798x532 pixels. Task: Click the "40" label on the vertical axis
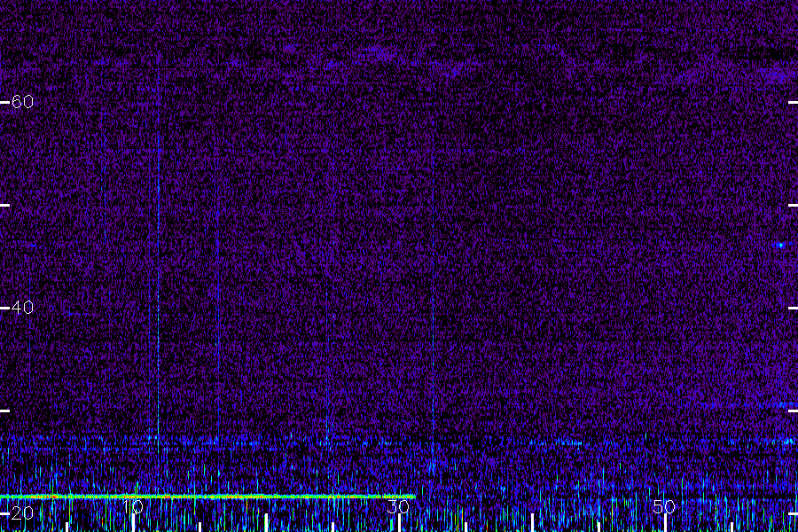[22, 308]
